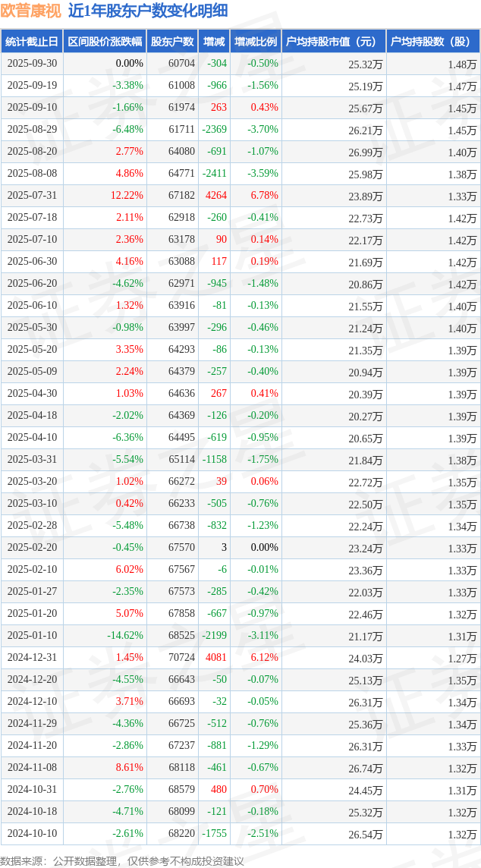This screenshot has height=868, width=481.
Task: Click the 6.12% change ratio cell
Action: [264, 658]
